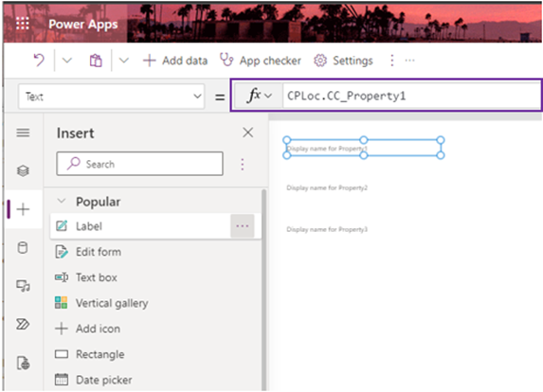Click the Undo arrow icon

pos(39,61)
